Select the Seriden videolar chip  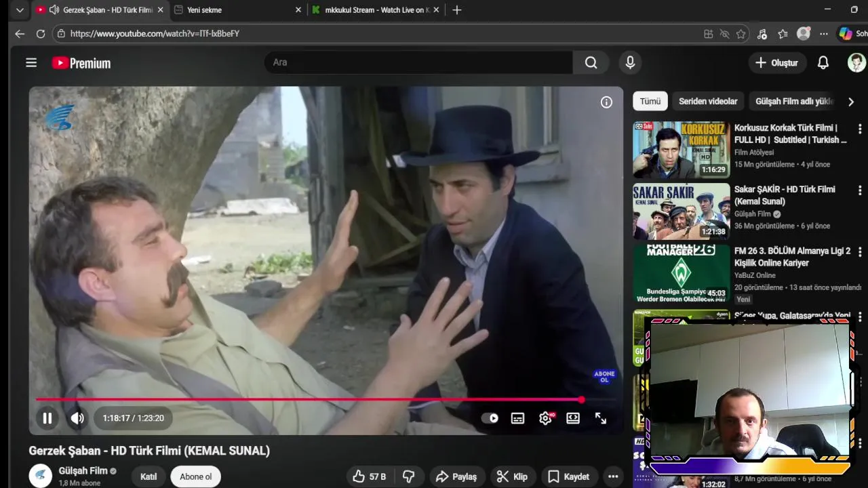point(708,101)
